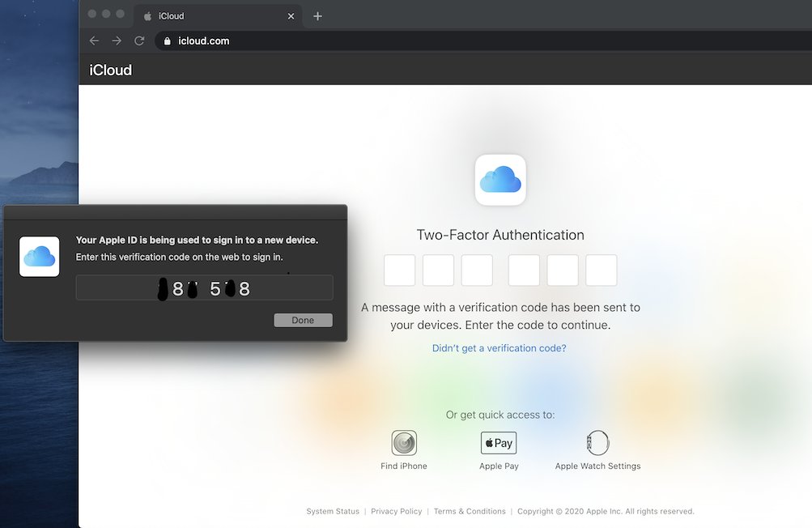The height and width of the screenshot is (528, 812).
Task: Open the Terms & Conditions link
Action: point(470,512)
